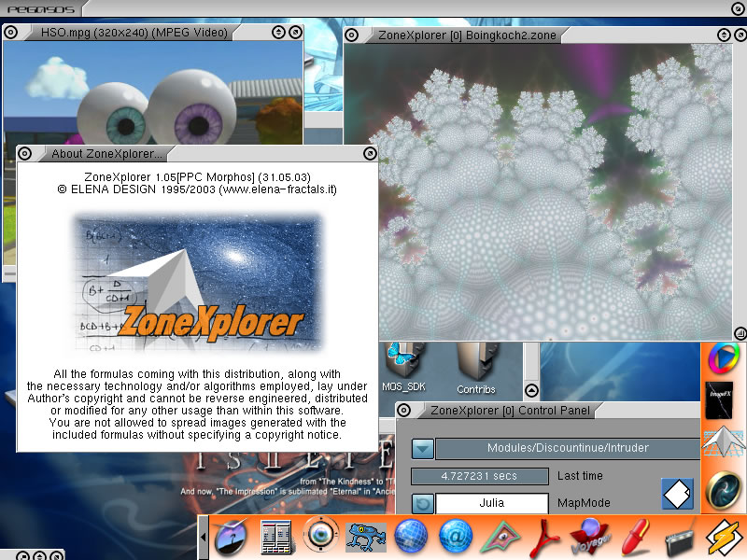Image resolution: width=747 pixels, height=560 pixels.
Task: Open the swirling galaxy orb side icon
Action: point(724,490)
